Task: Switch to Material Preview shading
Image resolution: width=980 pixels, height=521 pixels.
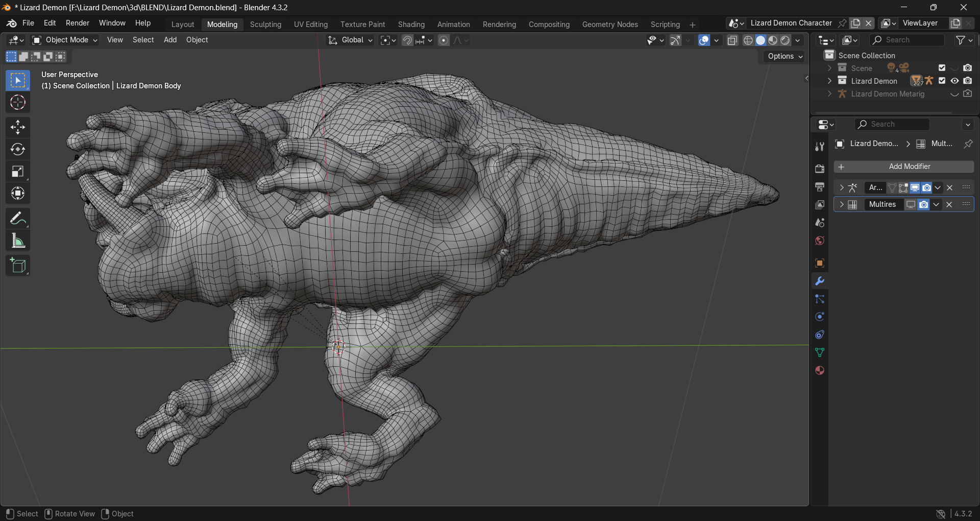Action: (773, 40)
